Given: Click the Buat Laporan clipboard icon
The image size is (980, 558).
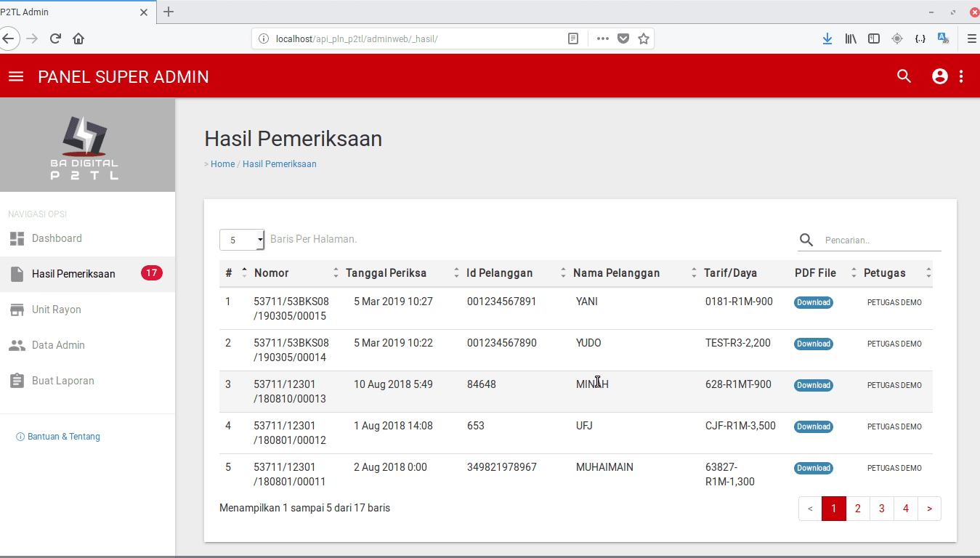Looking at the screenshot, I should pyautogui.click(x=17, y=381).
